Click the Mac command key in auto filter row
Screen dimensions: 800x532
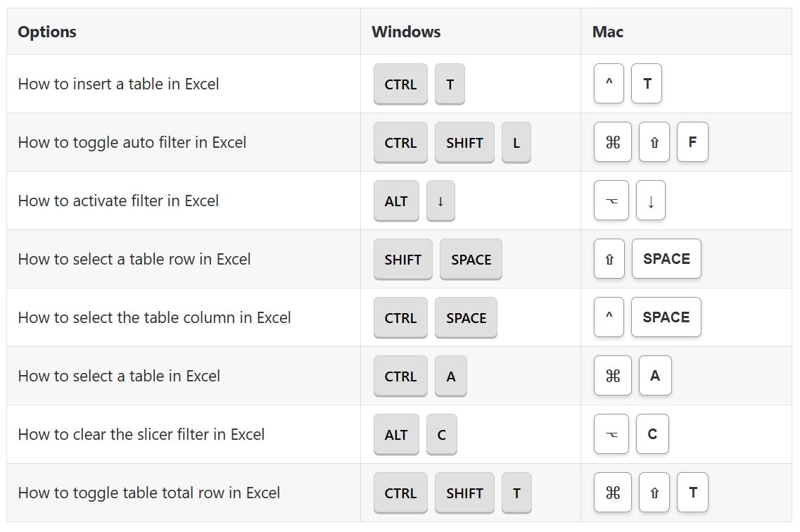[x=612, y=142]
